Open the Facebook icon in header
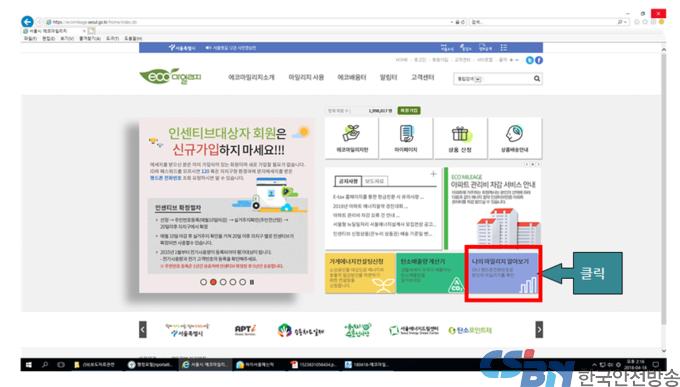This screenshot has width=680, height=387. tap(539, 60)
